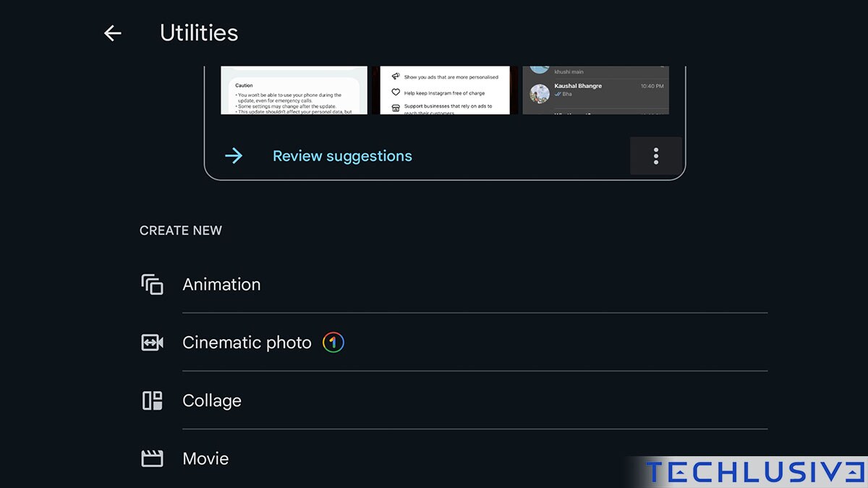
Task: Open the dark chat list screenshot thumbnail
Action: [595, 90]
